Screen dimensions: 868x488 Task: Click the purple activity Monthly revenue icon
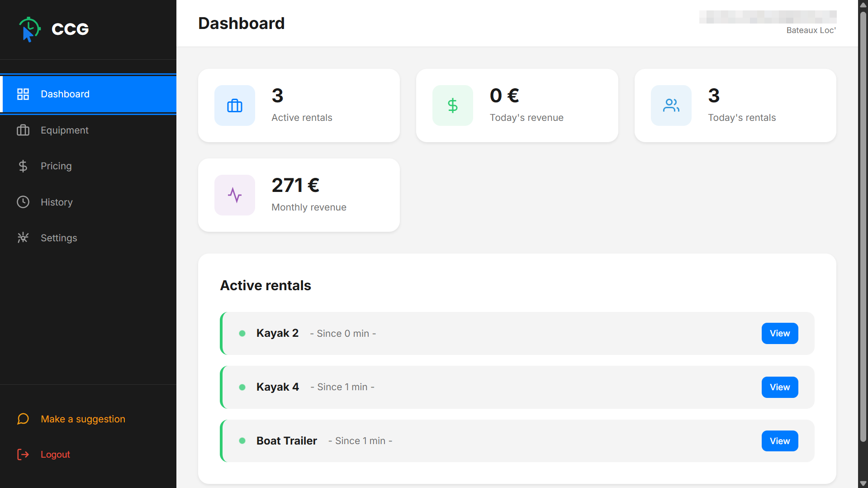tap(235, 195)
